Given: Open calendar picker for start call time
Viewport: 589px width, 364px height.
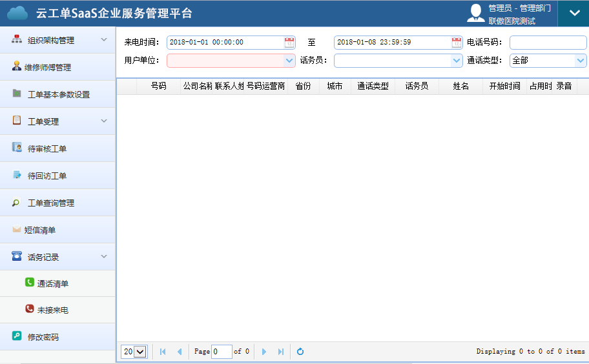Looking at the screenshot, I should tap(289, 43).
